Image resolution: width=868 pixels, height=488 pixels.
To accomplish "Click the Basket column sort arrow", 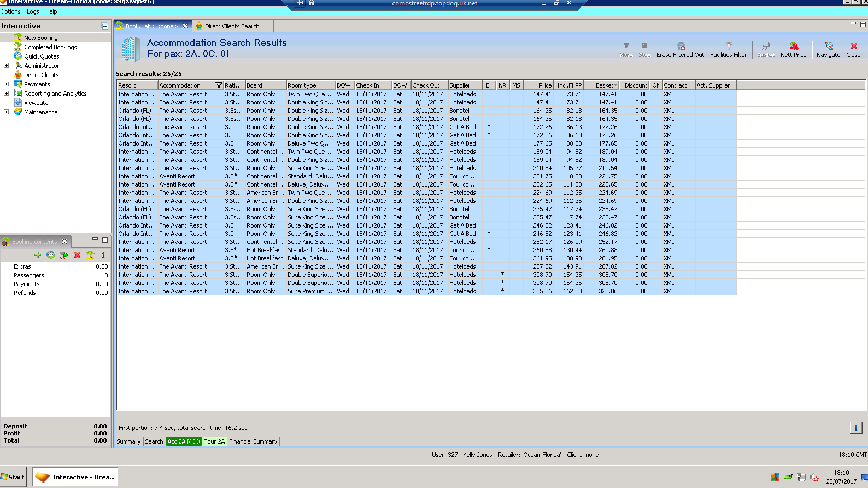I will [x=616, y=85].
